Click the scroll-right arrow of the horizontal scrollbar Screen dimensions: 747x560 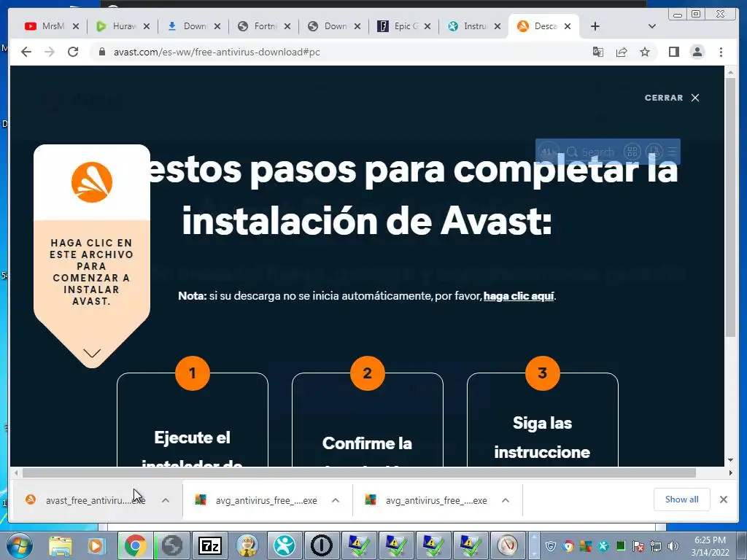tap(730, 472)
